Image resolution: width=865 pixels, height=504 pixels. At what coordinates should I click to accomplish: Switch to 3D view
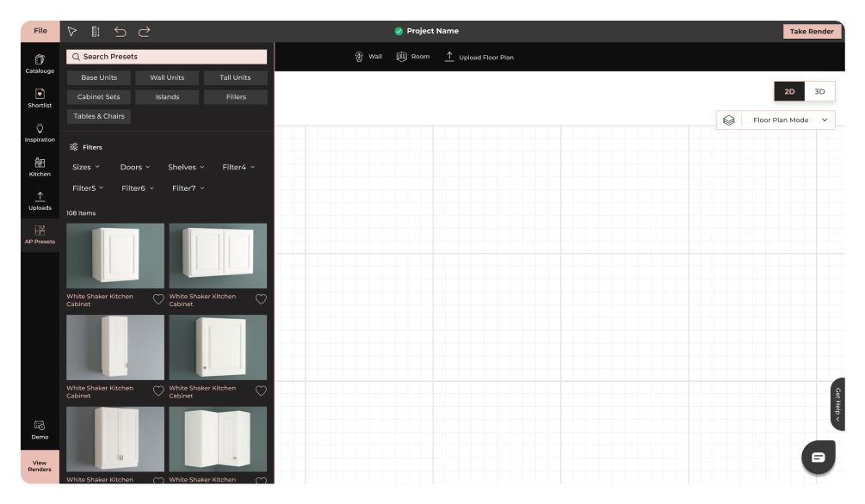(x=819, y=91)
